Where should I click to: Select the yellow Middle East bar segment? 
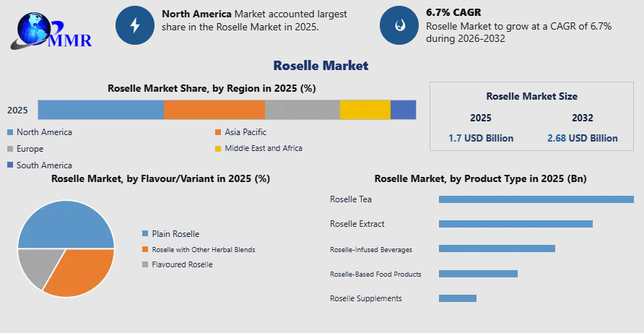click(365, 110)
